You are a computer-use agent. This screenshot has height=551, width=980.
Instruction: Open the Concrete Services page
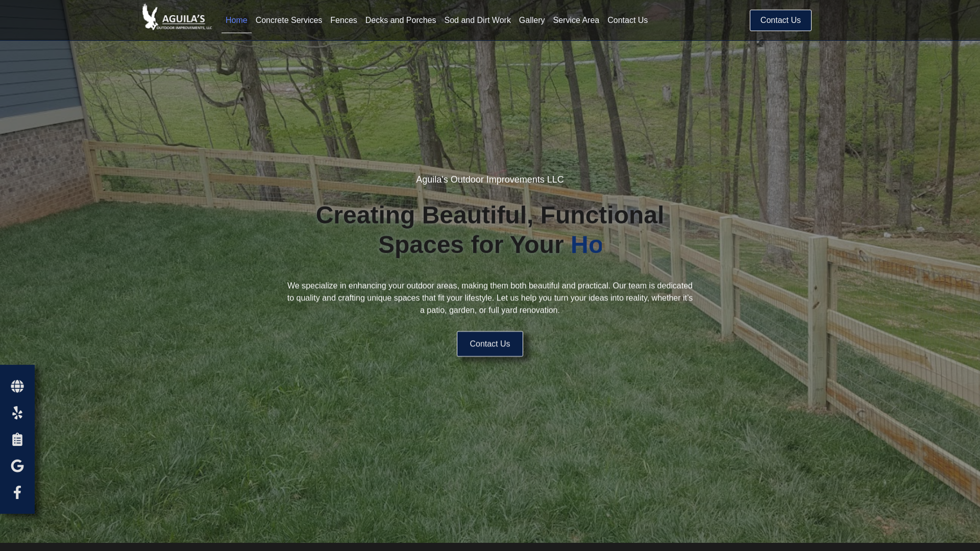tap(289, 20)
